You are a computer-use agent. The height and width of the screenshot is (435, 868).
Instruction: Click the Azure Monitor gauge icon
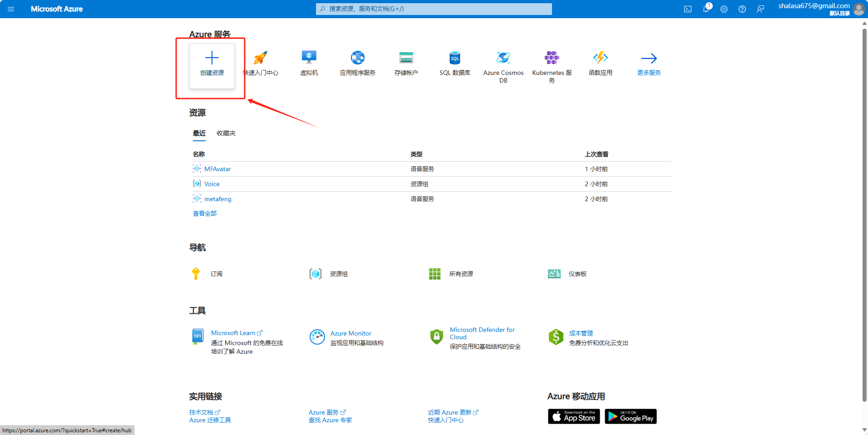point(317,337)
